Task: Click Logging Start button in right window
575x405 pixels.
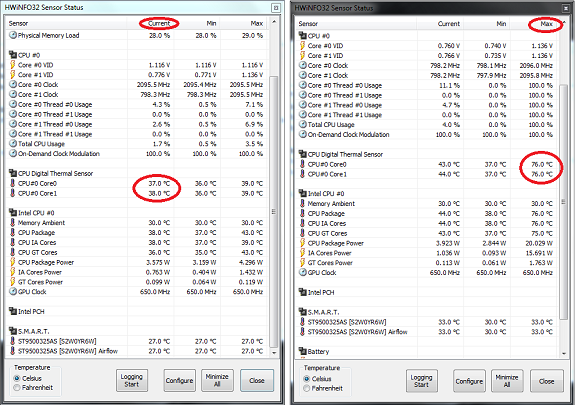Action: coord(421,381)
